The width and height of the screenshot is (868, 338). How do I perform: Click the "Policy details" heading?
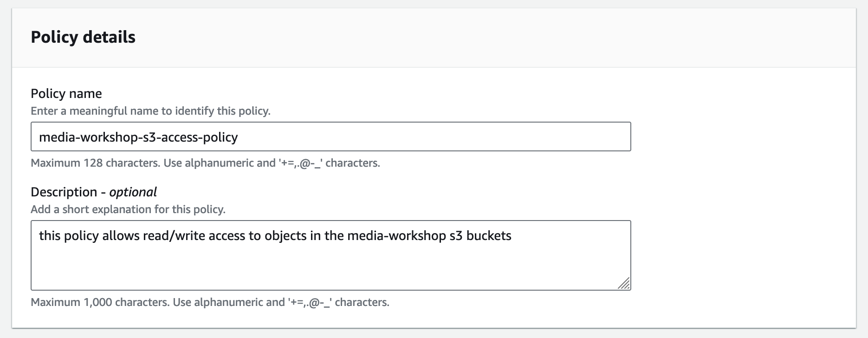[83, 37]
